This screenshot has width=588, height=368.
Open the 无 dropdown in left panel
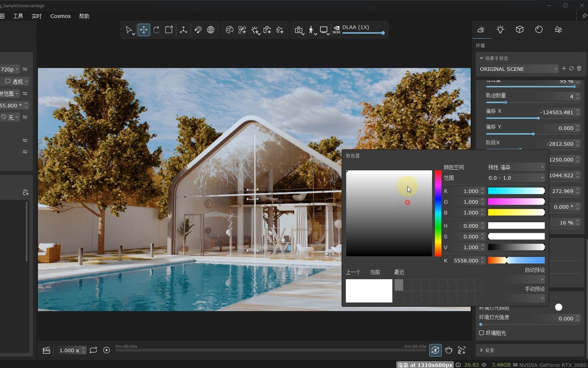(x=10, y=117)
